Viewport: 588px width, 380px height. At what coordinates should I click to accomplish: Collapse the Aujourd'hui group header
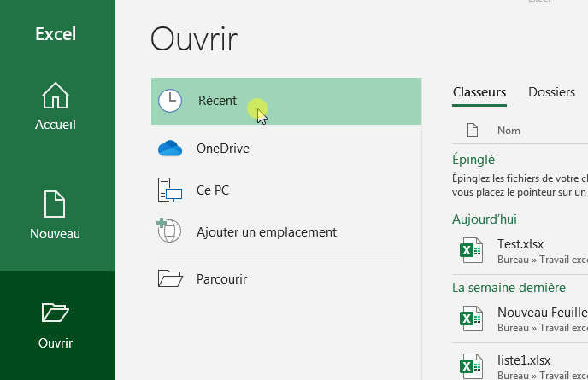pos(484,219)
